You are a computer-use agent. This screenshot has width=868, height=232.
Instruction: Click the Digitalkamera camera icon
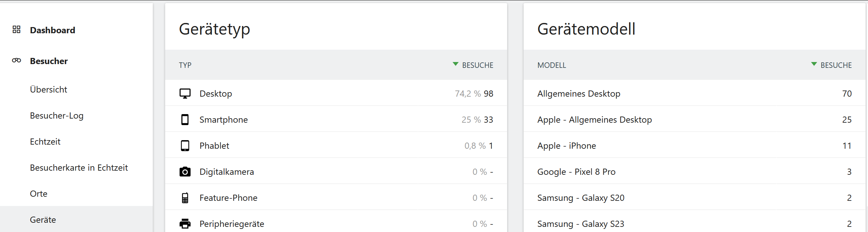click(x=185, y=172)
